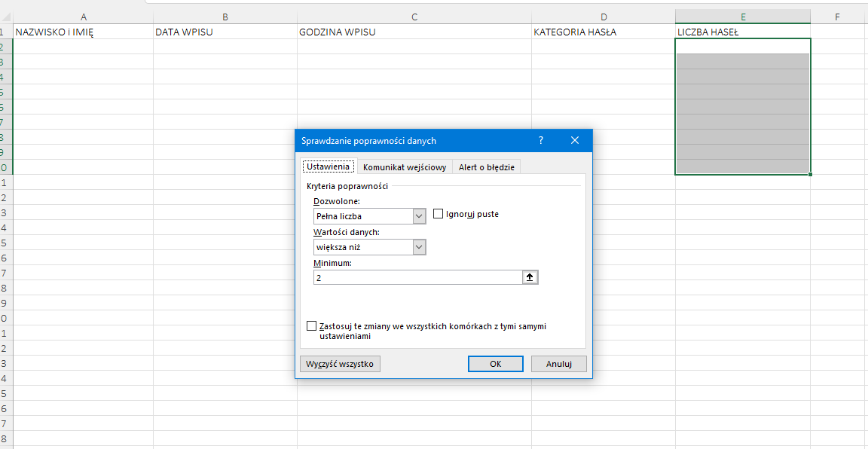Click the Wyczyść wszystko button
The width and height of the screenshot is (868, 449).
[340, 364]
